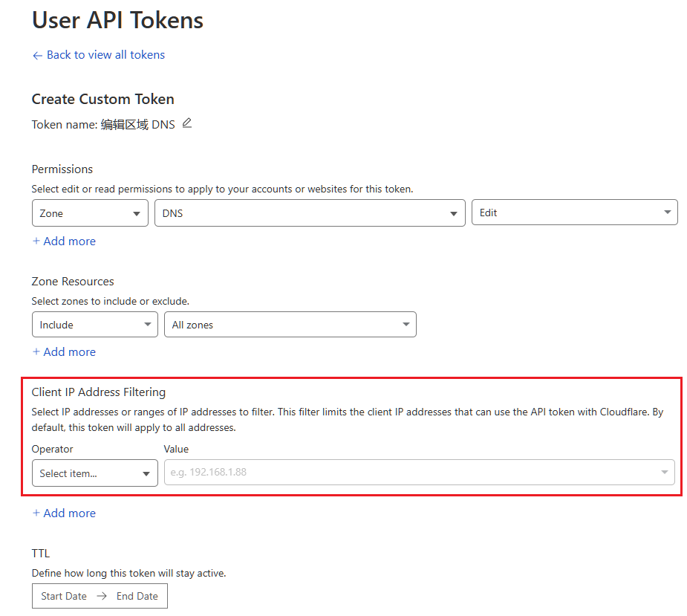Click the pencil icon to edit token name
The width and height of the screenshot is (687, 616).
[x=186, y=123]
